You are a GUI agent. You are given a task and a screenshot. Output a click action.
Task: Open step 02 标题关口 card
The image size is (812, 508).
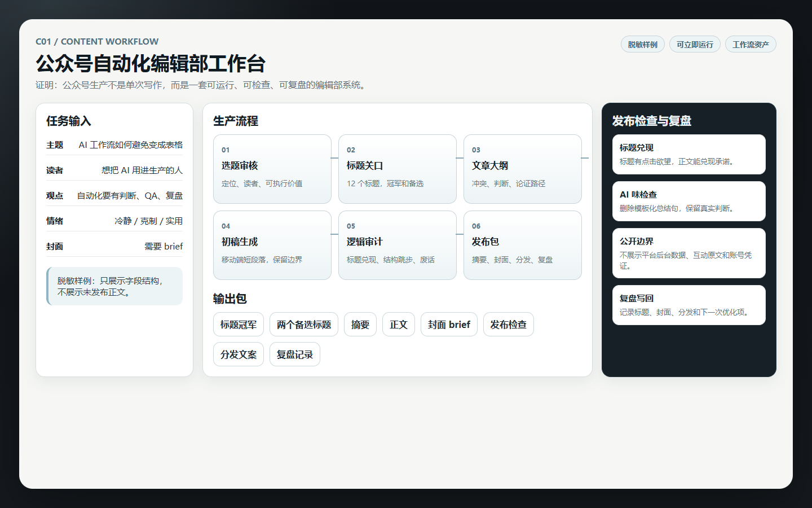click(398, 169)
